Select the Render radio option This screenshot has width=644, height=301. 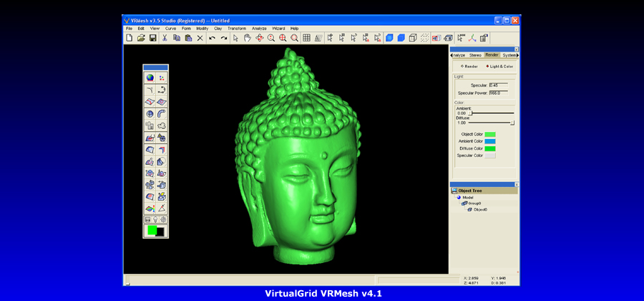point(469,66)
